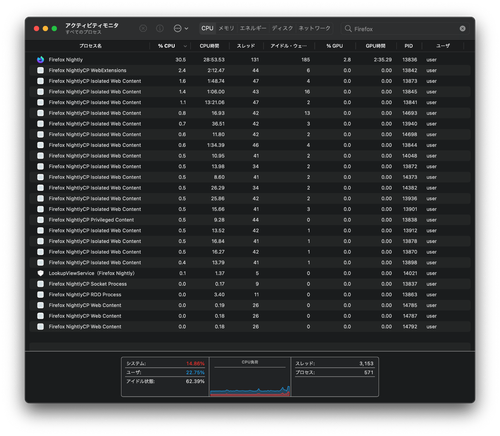The height and width of the screenshot is (436, 500).
Task: Select the process with PID 13870
Action: coord(250,252)
